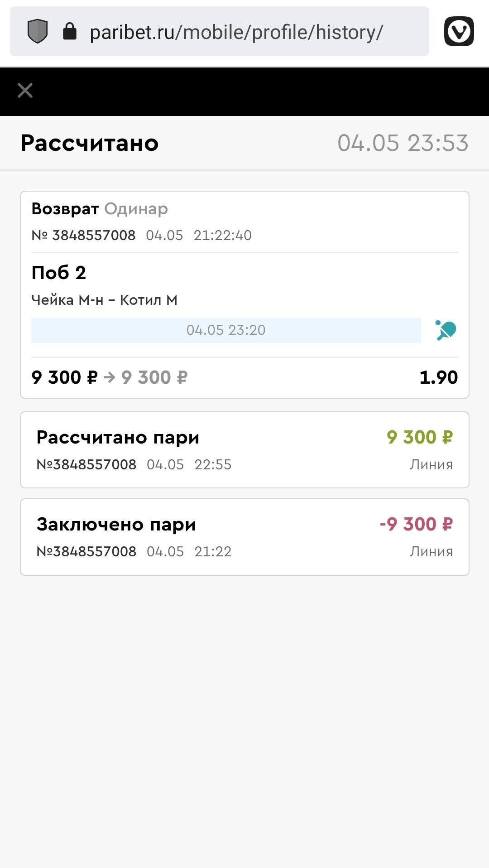Close the bet details with X

point(25,90)
